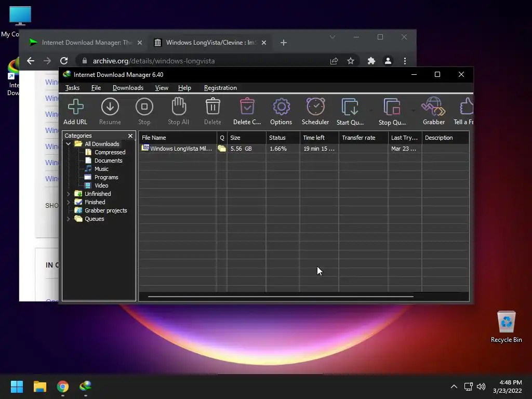
Task: Click the Delete Completed icon
Action: [247, 111]
